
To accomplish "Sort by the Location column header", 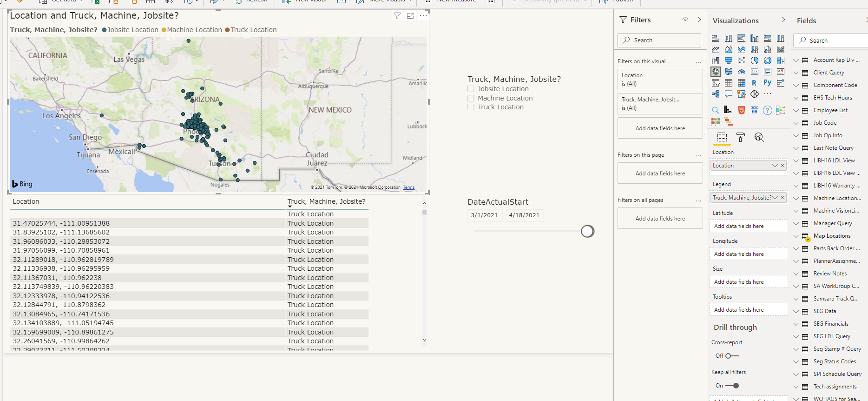I will click(x=26, y=201).
